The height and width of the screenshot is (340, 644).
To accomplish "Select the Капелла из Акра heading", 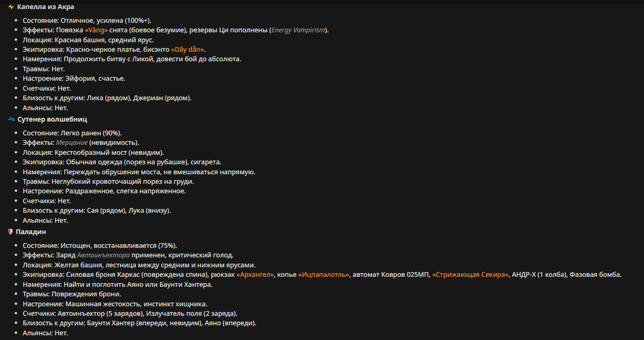I will [46, 7].
